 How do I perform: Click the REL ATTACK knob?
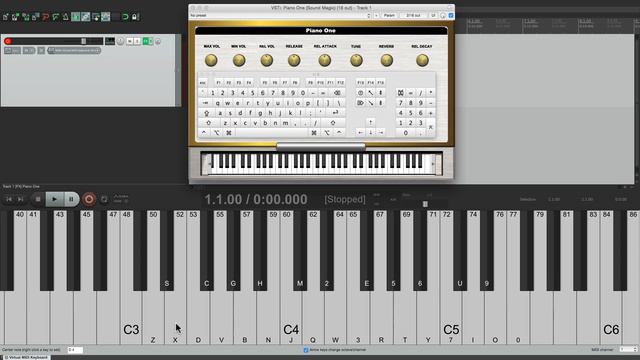click(325, 60)
